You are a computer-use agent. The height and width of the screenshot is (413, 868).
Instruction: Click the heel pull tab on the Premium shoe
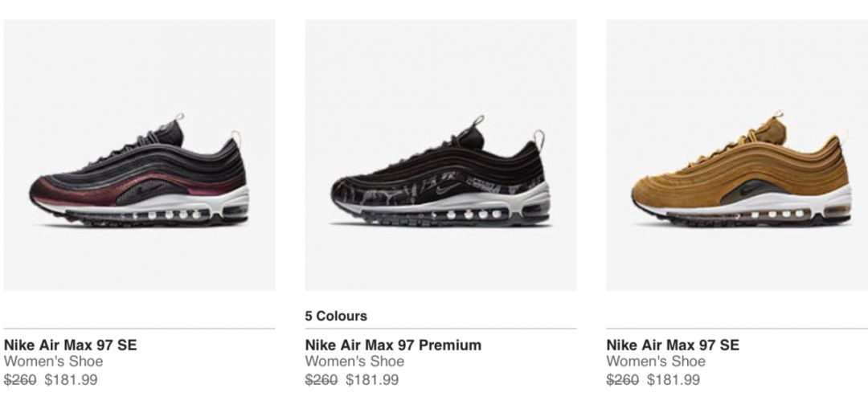click(538, 138)
